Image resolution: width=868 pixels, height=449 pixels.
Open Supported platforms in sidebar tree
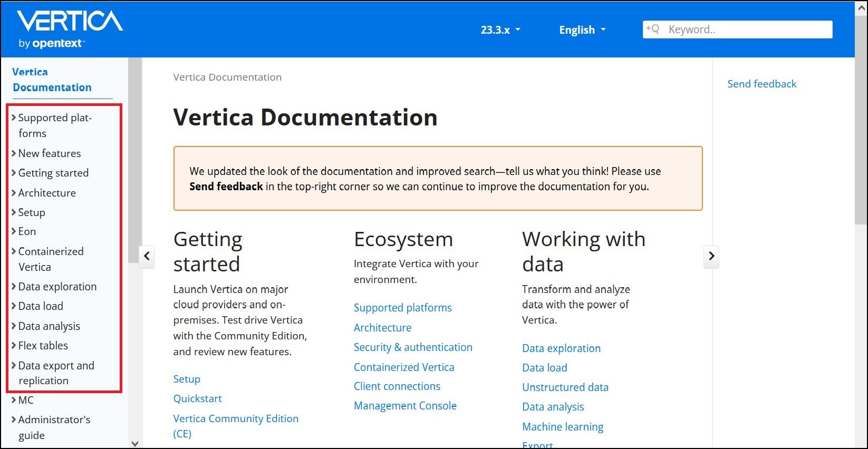55,125
